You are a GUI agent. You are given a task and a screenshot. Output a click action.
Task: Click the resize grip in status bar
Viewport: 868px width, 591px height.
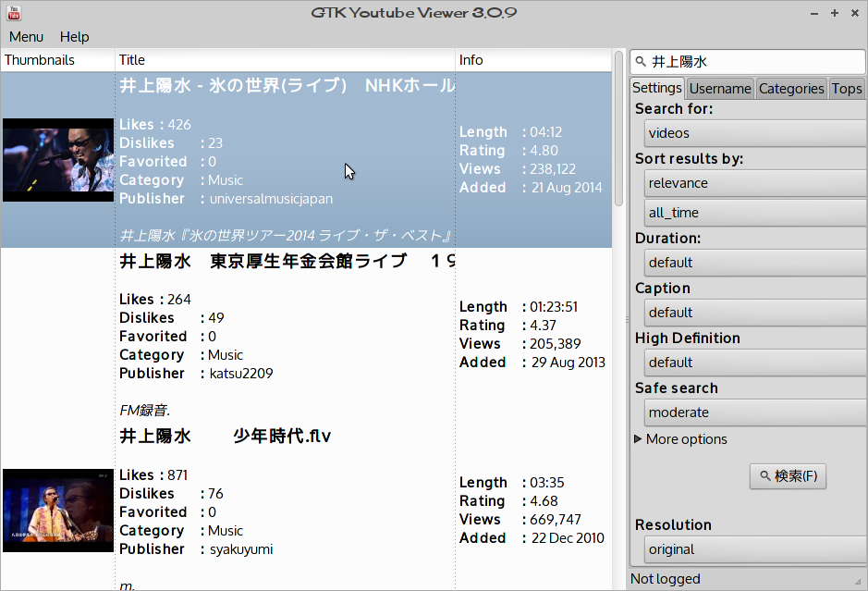point(859,582)
